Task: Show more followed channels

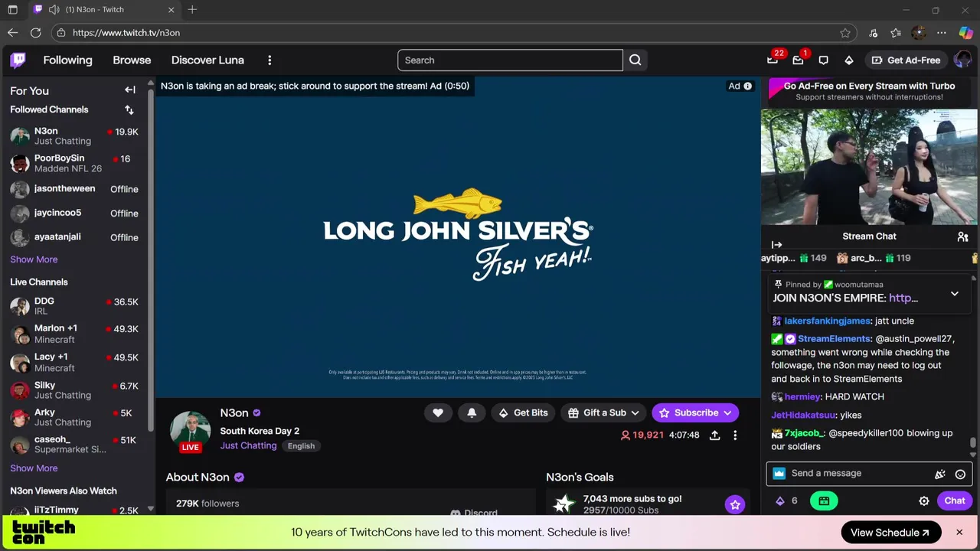Action: pos(34,259)
